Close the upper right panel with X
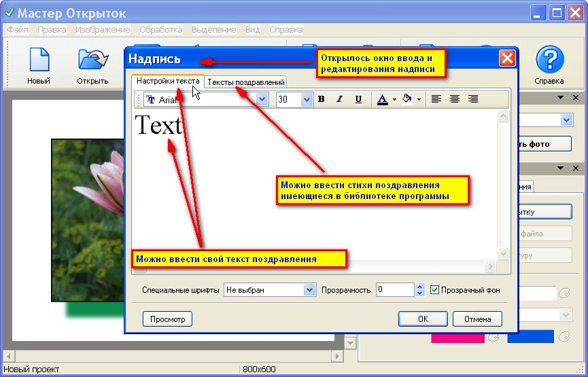 (x=576, y=97)
